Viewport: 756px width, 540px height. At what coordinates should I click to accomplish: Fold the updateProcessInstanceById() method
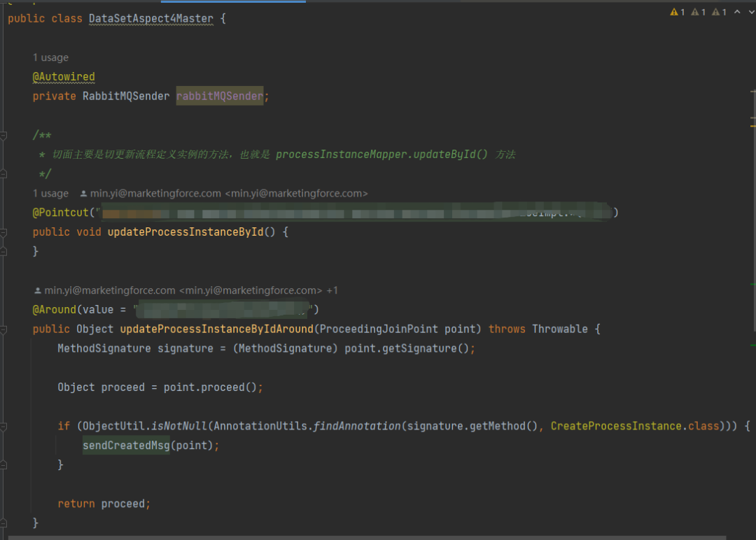(x=3, y=233)
